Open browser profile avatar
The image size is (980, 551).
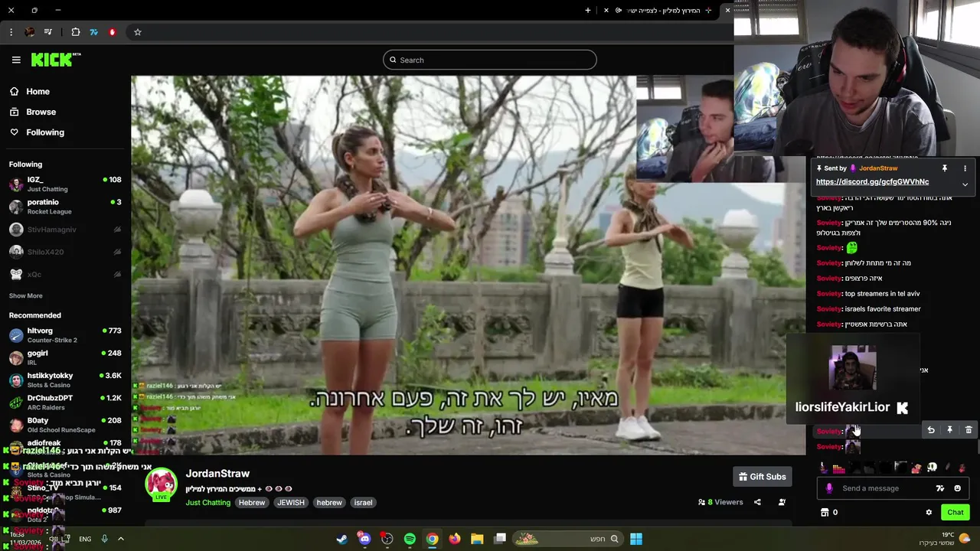coord(30,32)
